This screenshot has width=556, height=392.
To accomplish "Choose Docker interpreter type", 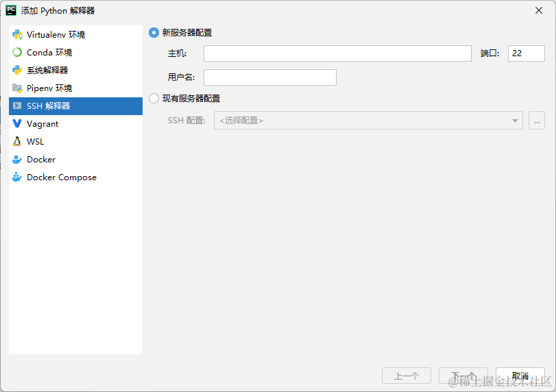I will pyautogui.click(x=75, y=160).
